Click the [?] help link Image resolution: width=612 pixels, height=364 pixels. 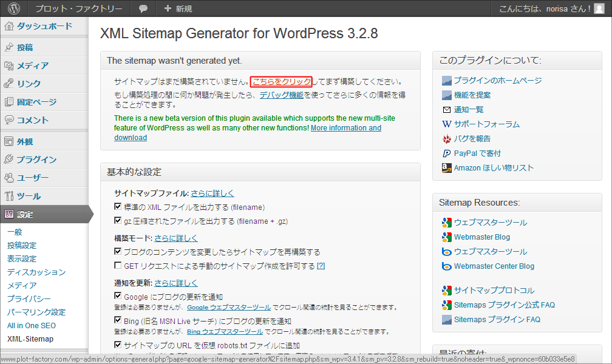pos(321,266)
